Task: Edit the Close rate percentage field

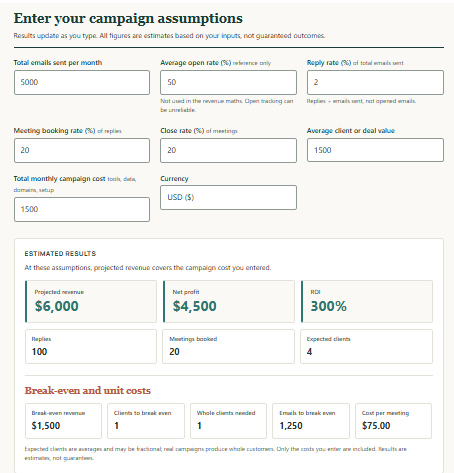Action: pos(228,151)
